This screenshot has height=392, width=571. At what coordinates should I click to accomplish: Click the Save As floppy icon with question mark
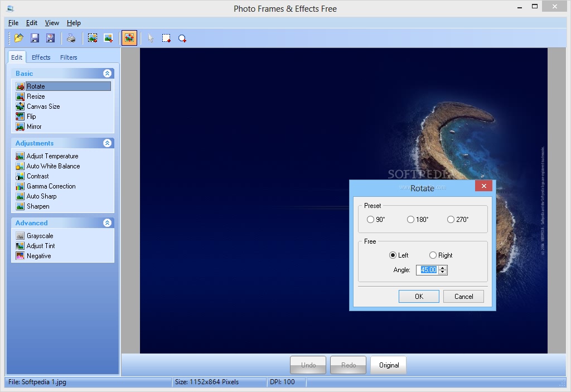(50, 38)
